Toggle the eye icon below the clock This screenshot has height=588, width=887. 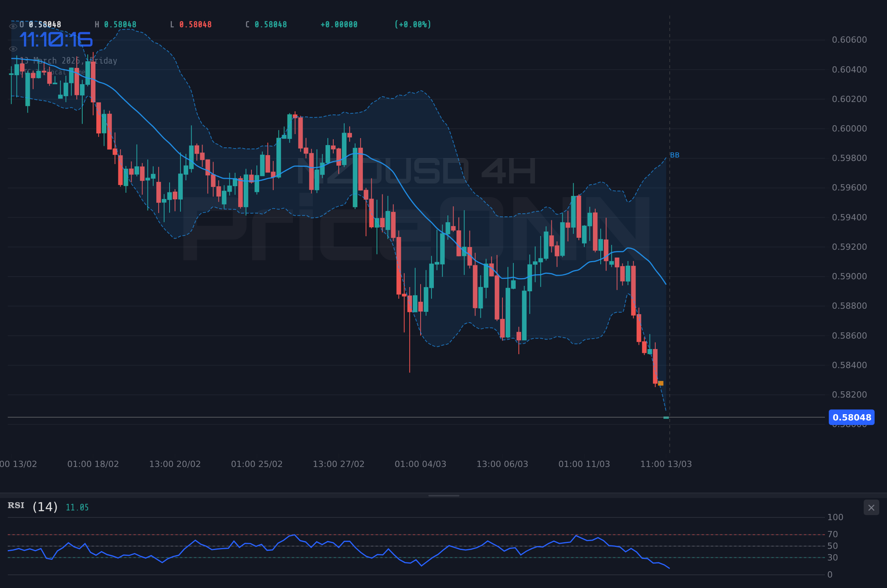pos(13,49)
